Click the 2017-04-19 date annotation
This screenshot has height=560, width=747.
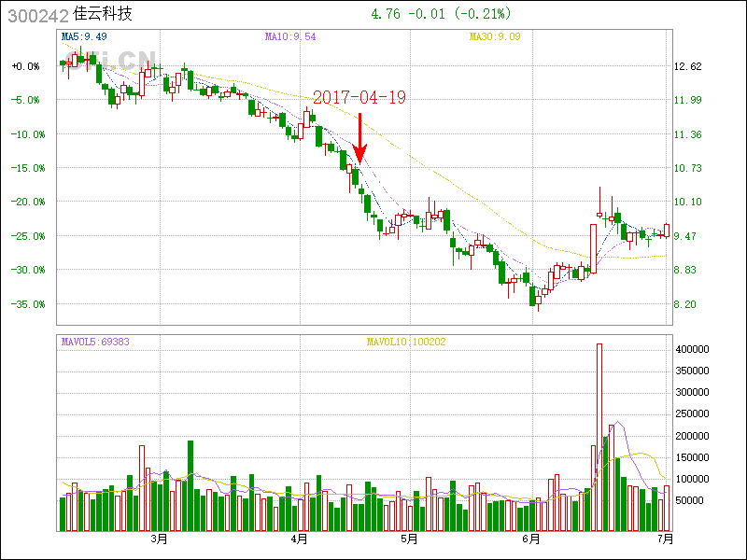coord(359,98)
